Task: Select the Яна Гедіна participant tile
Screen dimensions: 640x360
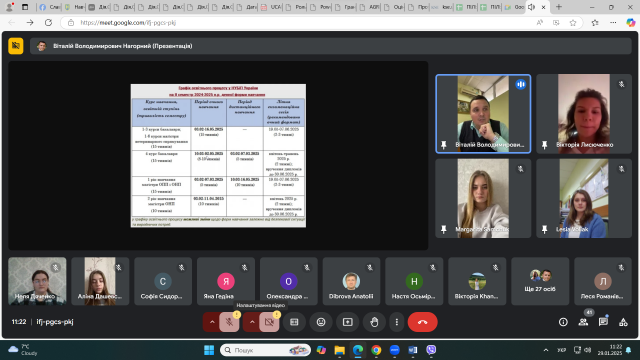Action: pyautogui.click(x=226, y=281)
